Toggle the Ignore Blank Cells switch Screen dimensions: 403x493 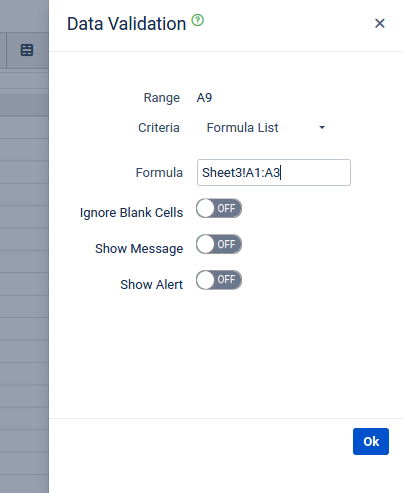coord(219,208)
